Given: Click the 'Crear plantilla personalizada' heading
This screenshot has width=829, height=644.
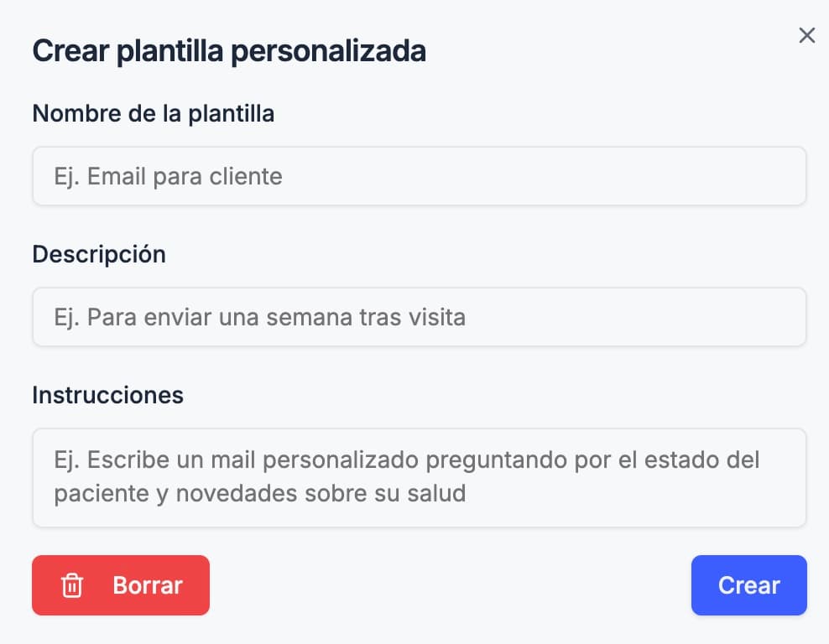Looking at the screenshot, I should pos(228,51).
